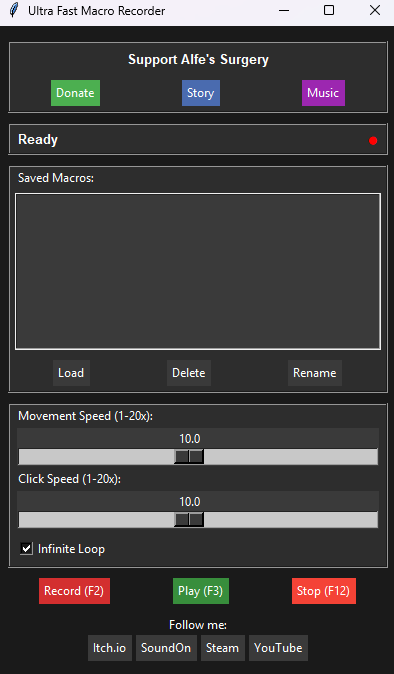The width and height of the screenshot is (394, 674).
Task: Load the selected saved macro
Action: tap(71, 373)
